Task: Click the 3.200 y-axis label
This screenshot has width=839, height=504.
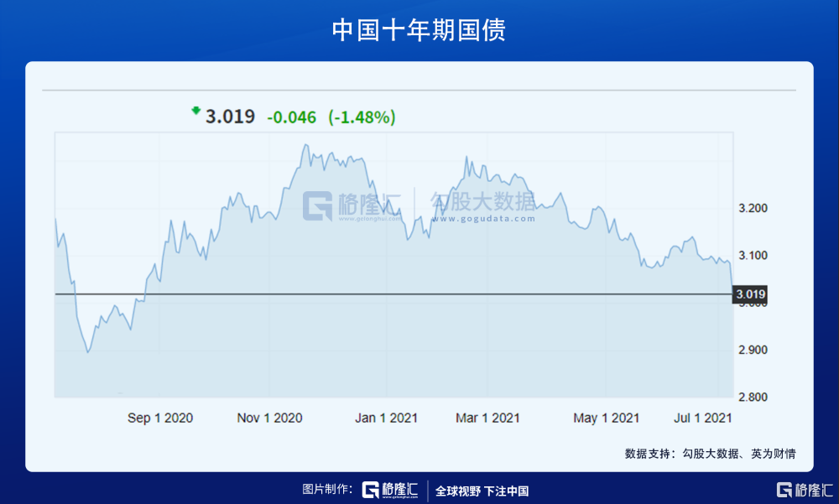Action: (x=753, y=208)
